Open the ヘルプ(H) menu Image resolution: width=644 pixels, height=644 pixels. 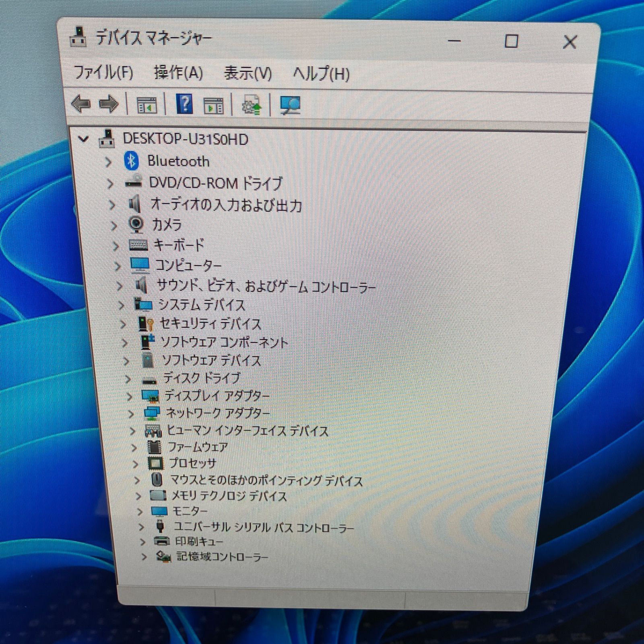click(x=321, y=74)
